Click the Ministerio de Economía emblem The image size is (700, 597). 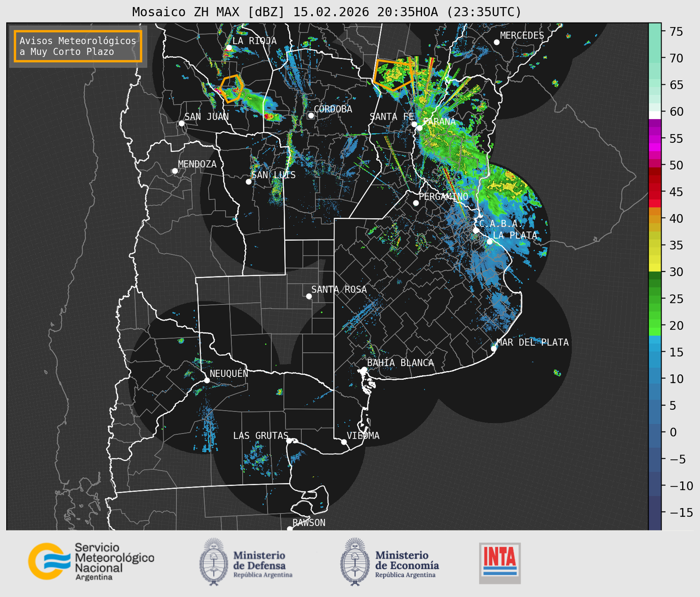click(355, 562)
